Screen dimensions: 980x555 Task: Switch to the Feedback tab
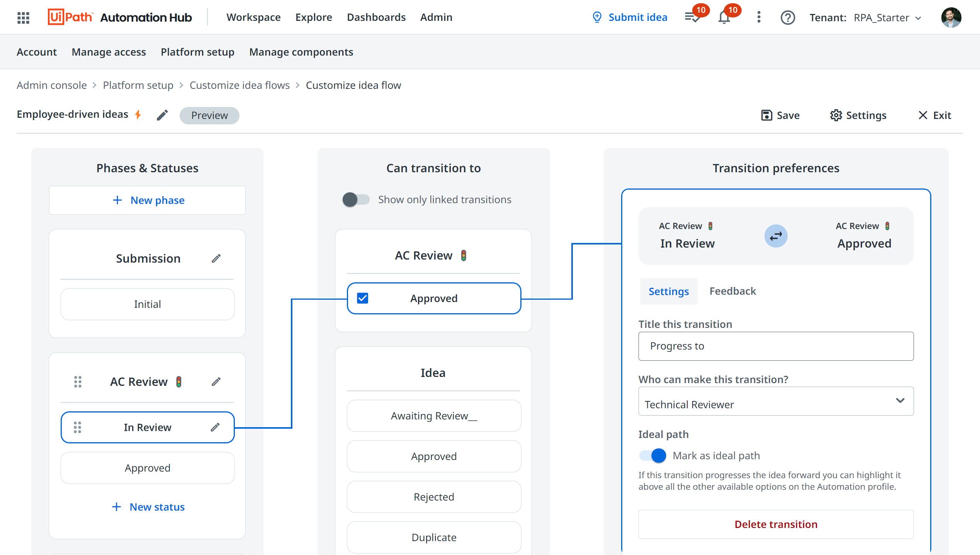click(733, 290)
